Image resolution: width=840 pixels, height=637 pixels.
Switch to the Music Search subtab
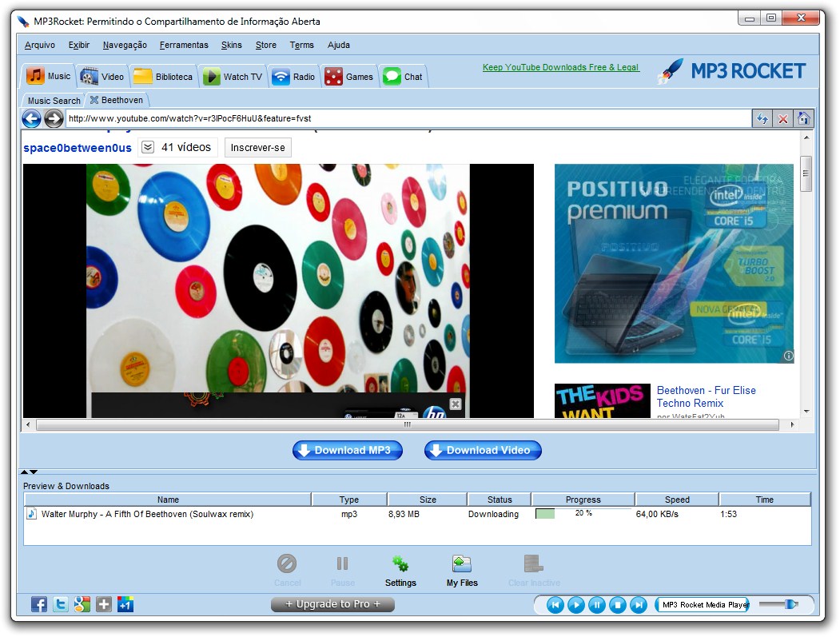point(54,100)
